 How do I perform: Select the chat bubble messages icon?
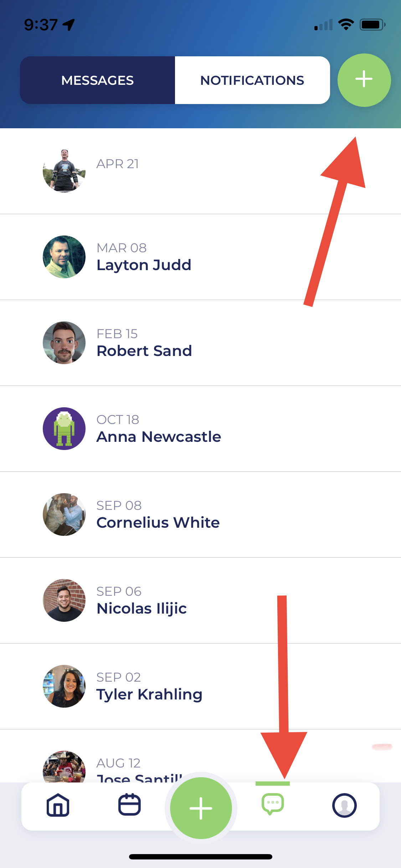click(x=273, y=804)
